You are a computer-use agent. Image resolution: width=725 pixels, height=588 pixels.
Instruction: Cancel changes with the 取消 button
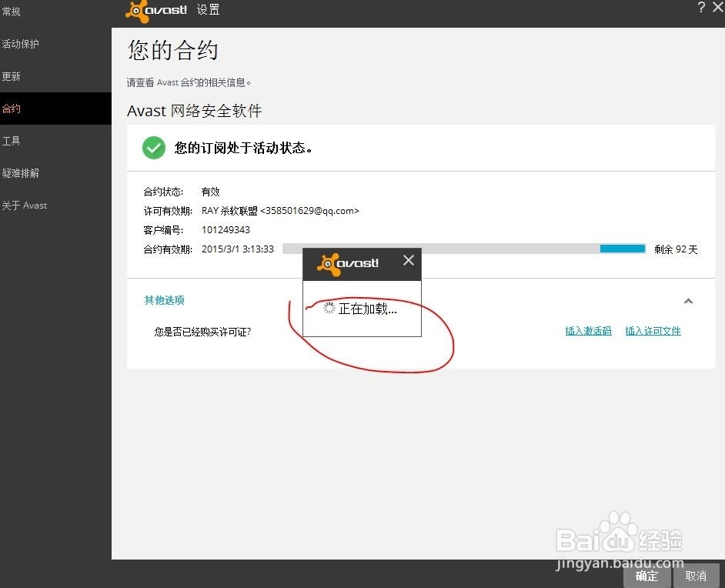tap(696, 576)
